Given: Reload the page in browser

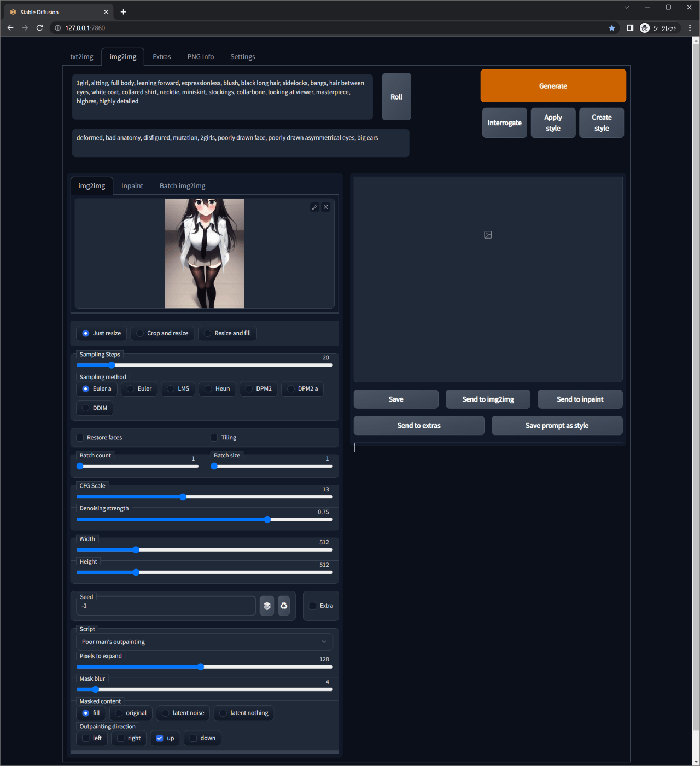Looking at the screenshot, I should pos(39,28).
